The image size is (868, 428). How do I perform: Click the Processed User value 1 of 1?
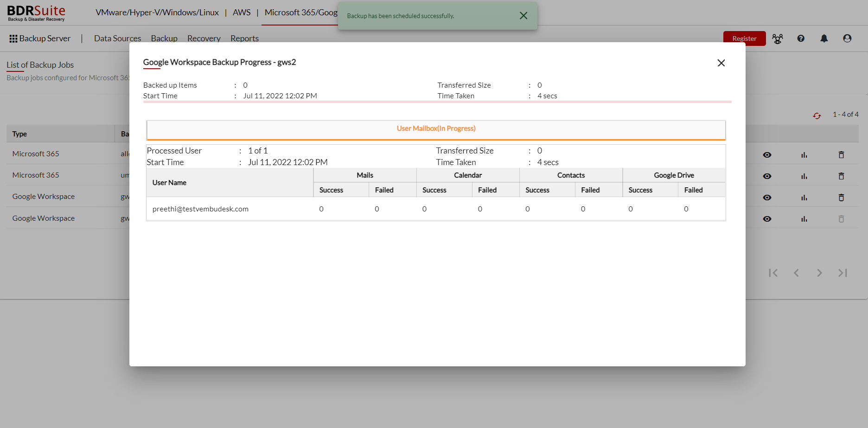(258, 151)
